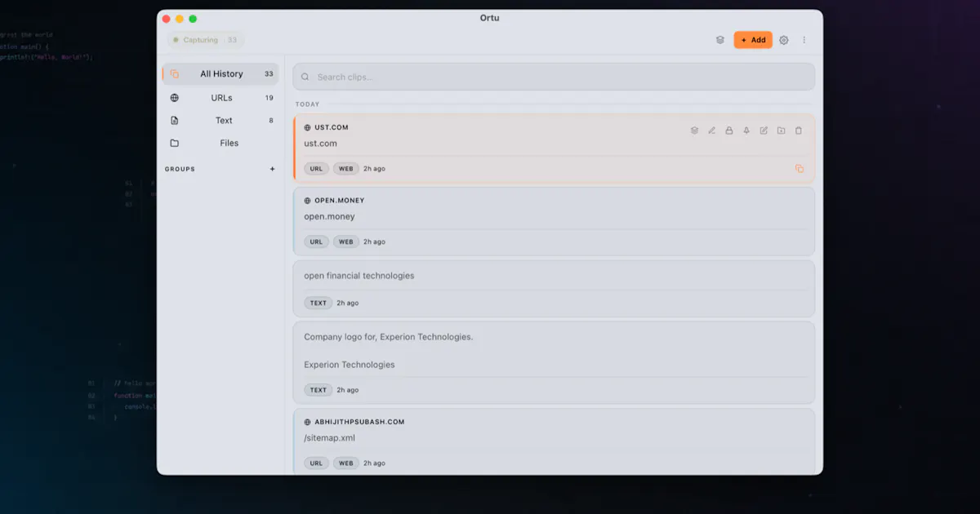Open the three-dot more options menu
The image size is (980, 514).
[804, 40]
